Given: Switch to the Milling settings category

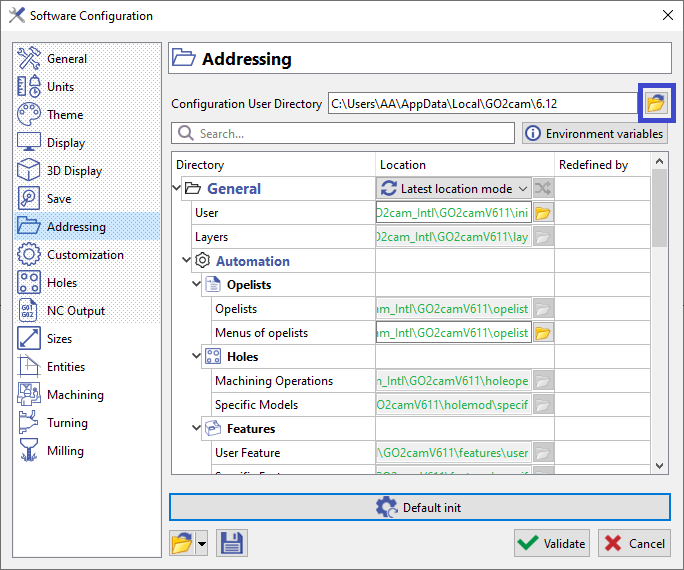Looking at the screenshot, I should click(66, 451).
